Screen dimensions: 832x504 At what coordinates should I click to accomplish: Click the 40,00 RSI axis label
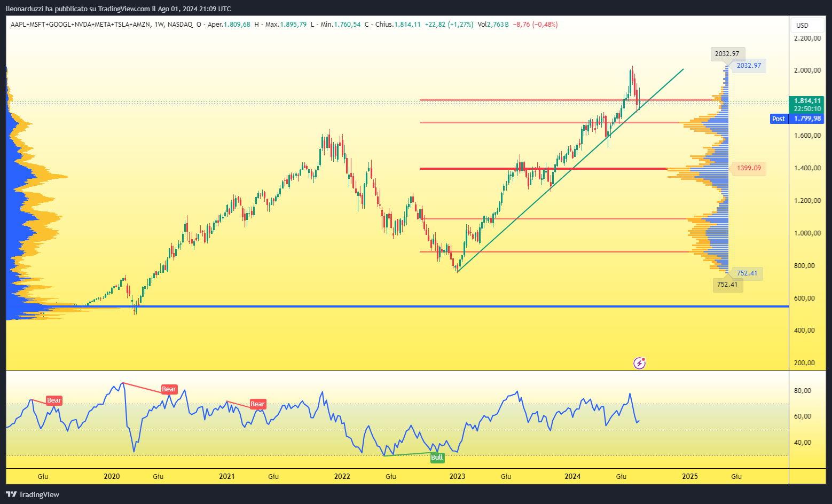tap(803, 443)
